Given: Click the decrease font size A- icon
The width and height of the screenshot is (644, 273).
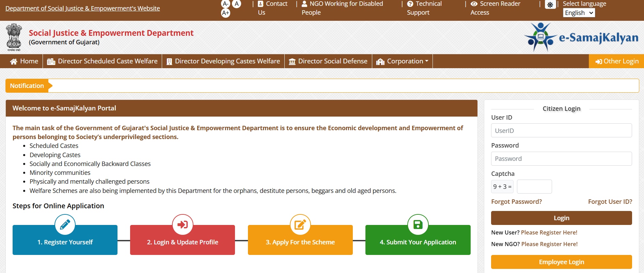Looking at the screenshot, I should pyautogui.click(x=225, y=4).
